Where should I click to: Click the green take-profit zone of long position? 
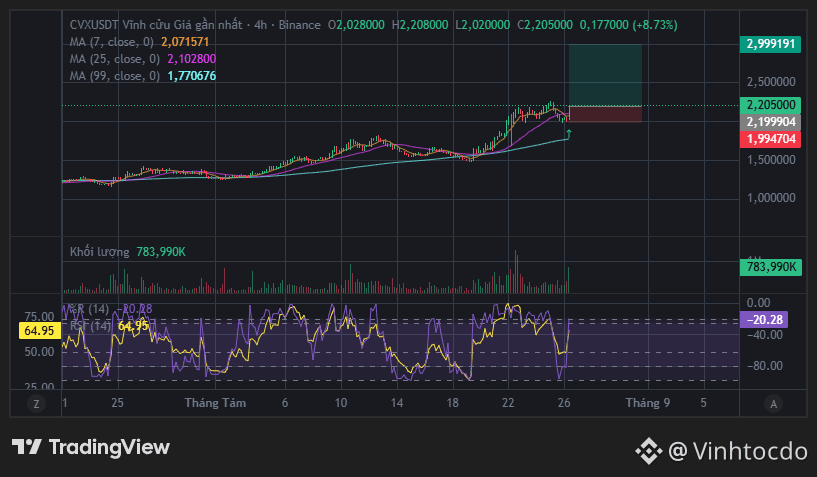[x=605, y=75]
